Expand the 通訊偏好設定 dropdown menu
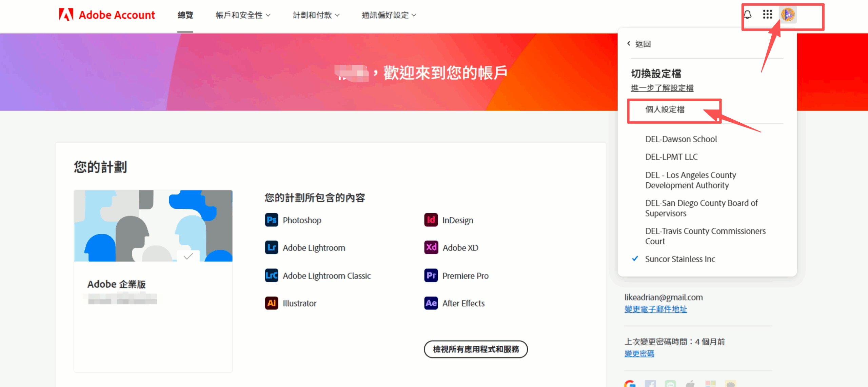The width and height of the screenshot is (868, 387). click(x=389, y=15)
